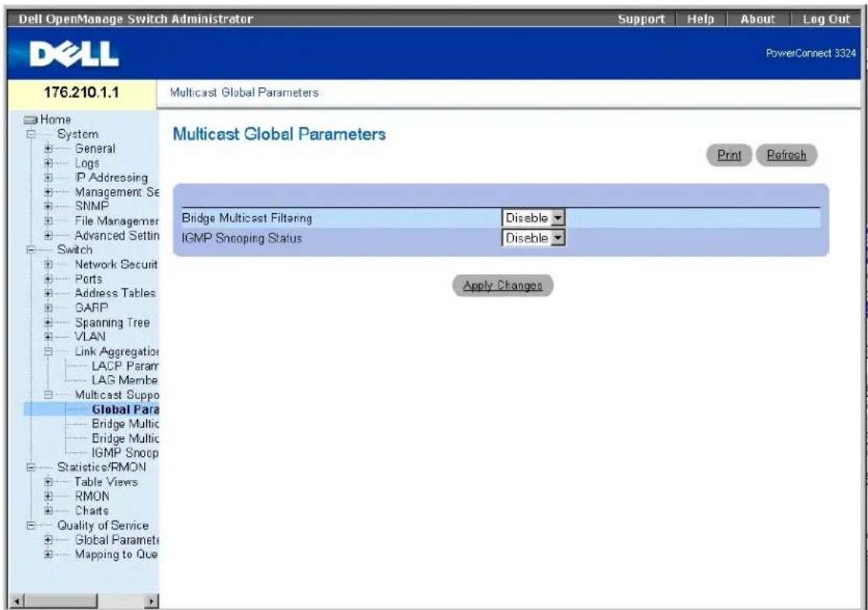Click Log Out
This screenshot has width=868, height=610.
tap(826, 19)
